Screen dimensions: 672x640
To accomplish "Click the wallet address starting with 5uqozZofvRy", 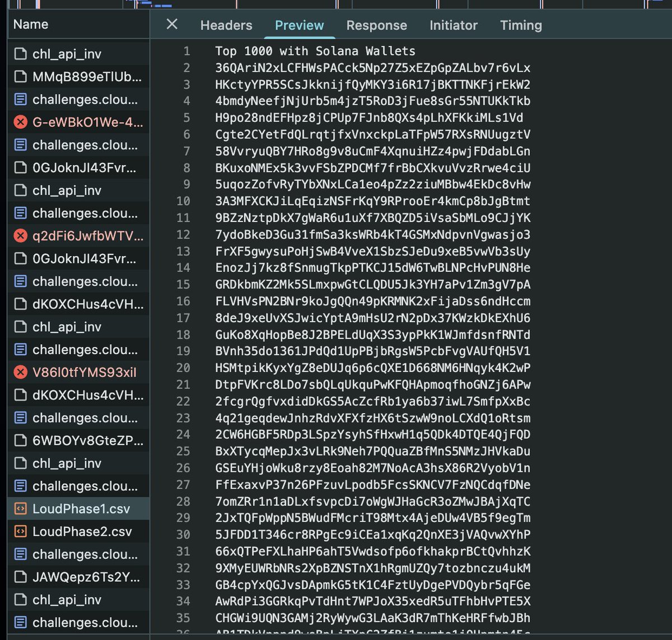I will pos(373,184).
